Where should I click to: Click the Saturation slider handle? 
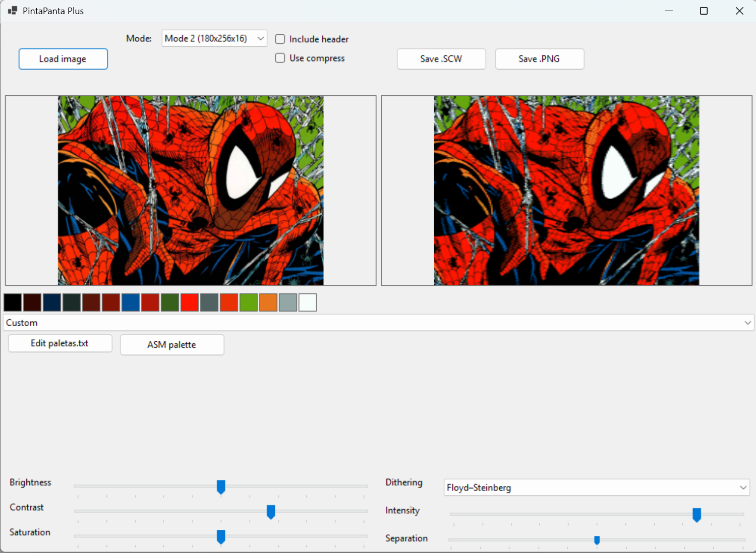pos(221,537)
